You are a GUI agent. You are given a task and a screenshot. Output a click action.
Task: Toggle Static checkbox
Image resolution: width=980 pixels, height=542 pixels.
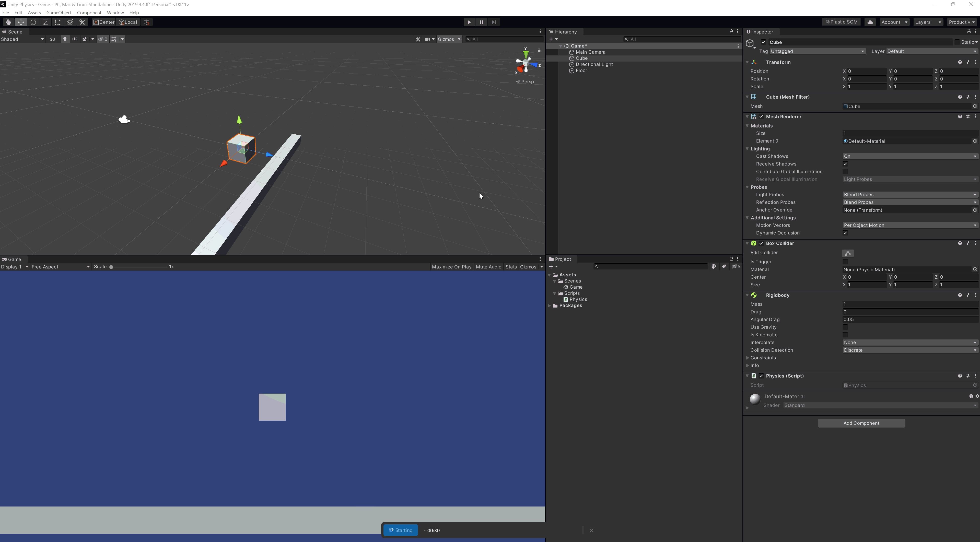click(957, 42)
